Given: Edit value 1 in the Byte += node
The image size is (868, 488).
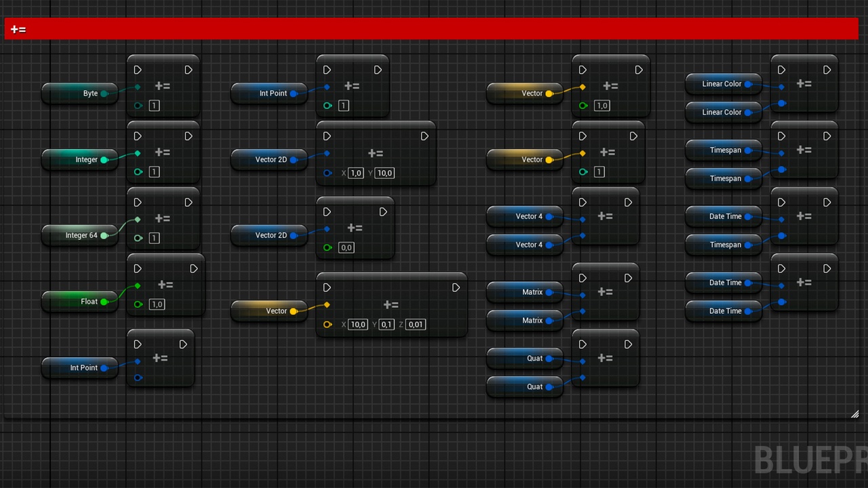Looking at the screenshot, I should click(x=154, y=106).
